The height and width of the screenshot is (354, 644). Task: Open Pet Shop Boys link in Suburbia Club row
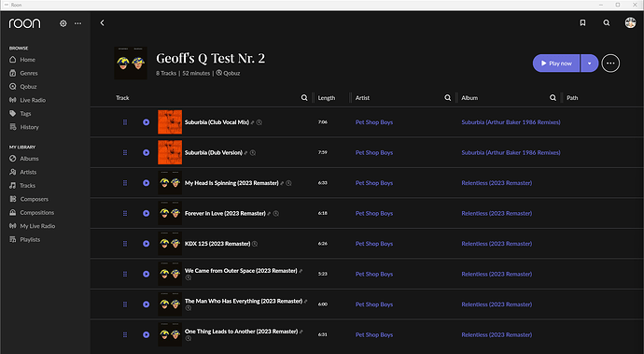[374, 122]
